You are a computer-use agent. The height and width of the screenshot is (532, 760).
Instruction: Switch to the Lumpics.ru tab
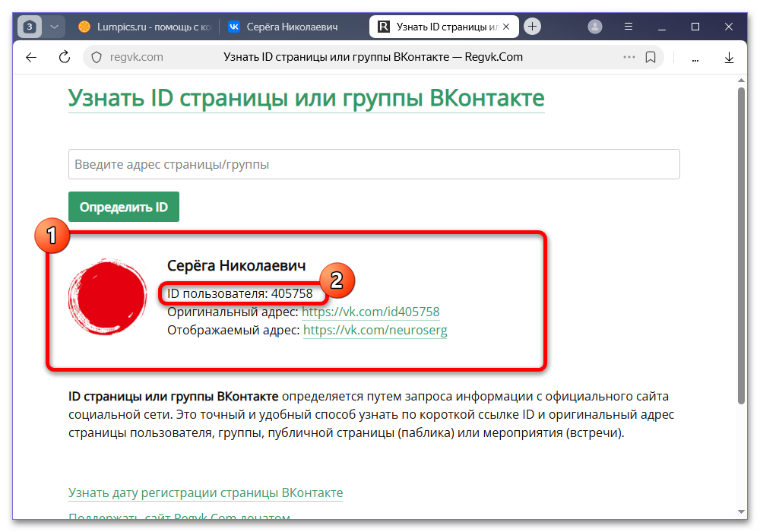145,27
